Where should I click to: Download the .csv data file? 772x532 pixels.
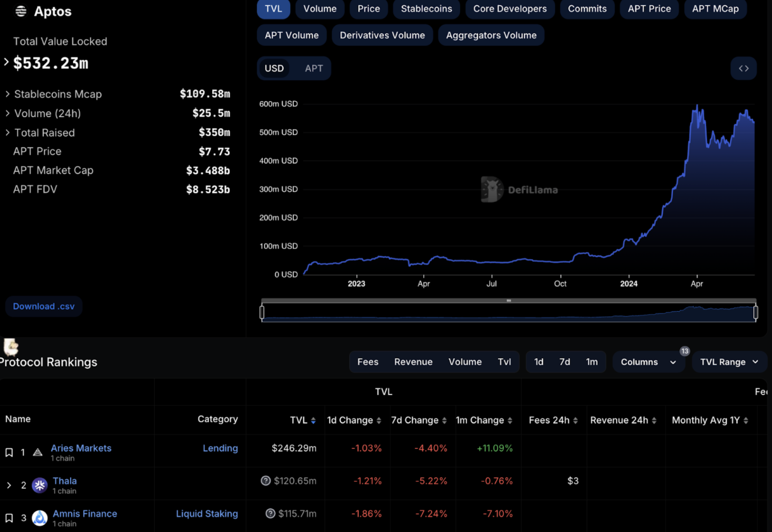(x=44, y=306)
